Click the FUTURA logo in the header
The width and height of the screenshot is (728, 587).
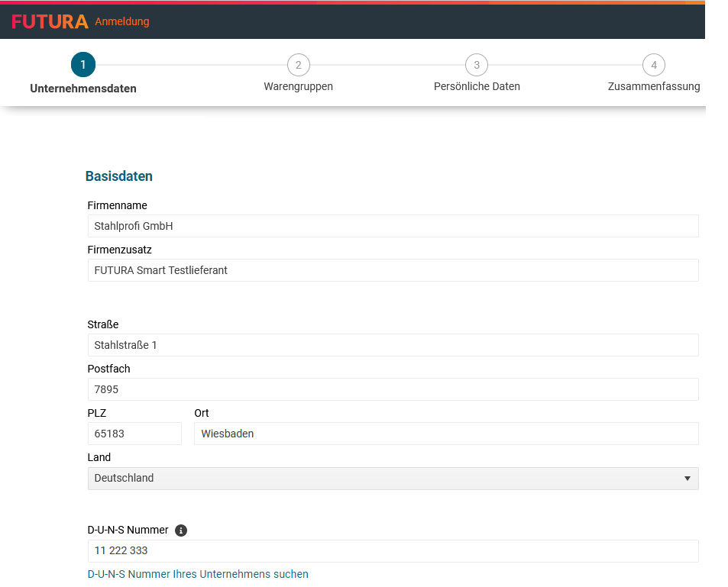tap(50, 21)
